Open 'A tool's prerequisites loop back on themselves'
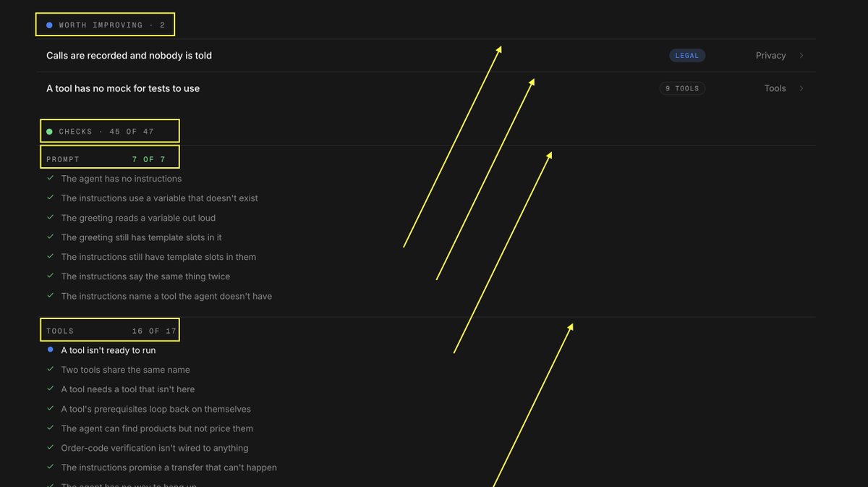Image resolution: width=868 pixels, height=487 pixels. (x=156, y=409)
